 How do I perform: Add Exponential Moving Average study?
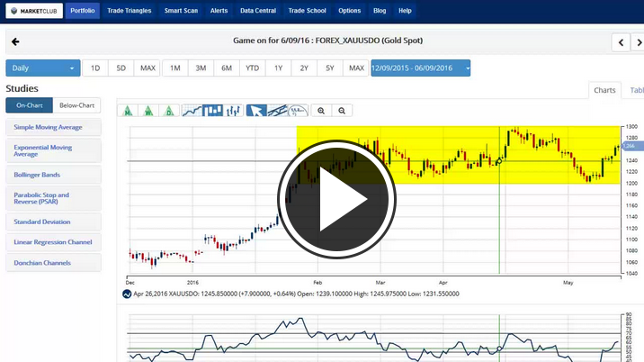tap(53, 150)
